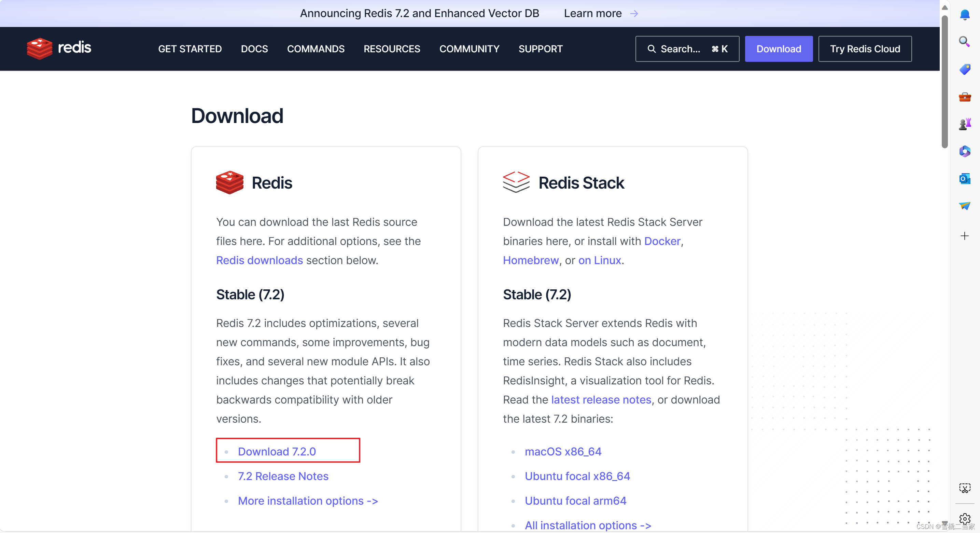Click All installation options link
980x533 pixels.
[x=588, y=525]
